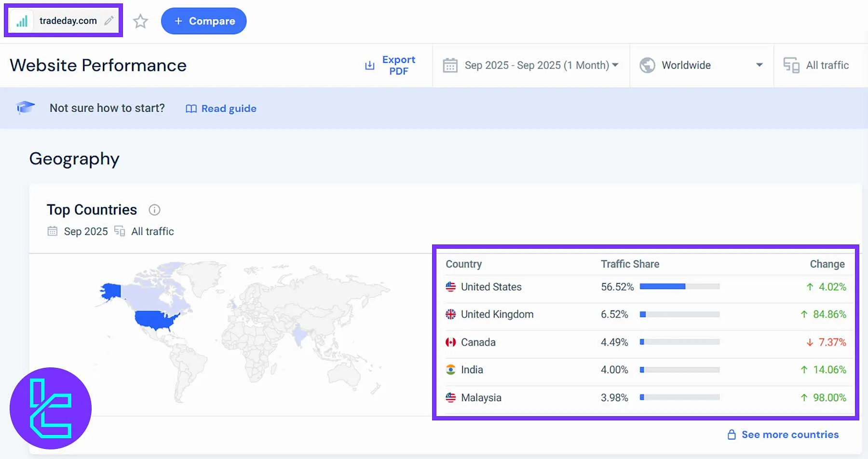This screenshot has width=868, height=459.
Task: Sort the table by the Change column
Action: [827, 264]
